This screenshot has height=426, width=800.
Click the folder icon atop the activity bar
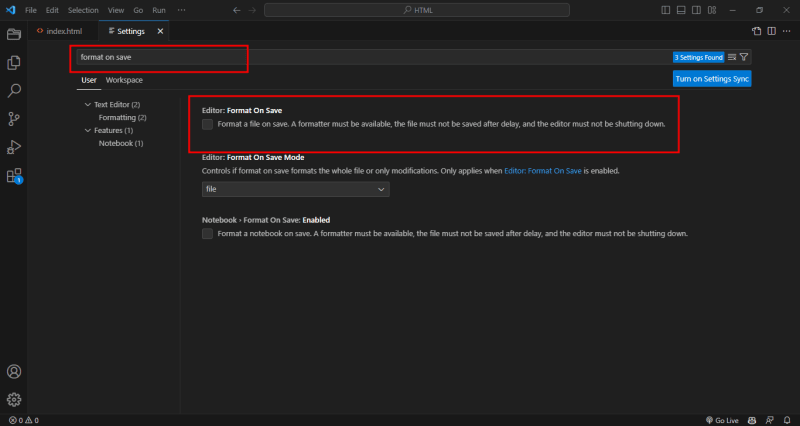(x=14, y=34)
